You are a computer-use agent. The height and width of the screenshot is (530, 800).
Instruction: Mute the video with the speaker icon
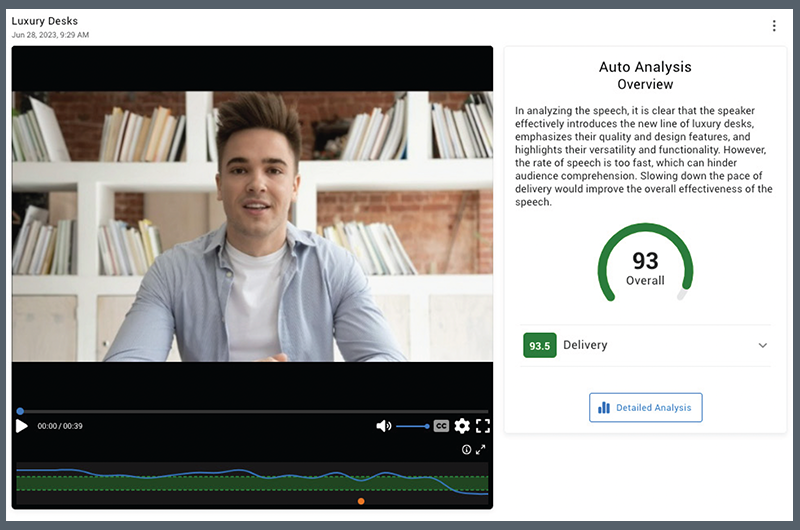(x=384, y=426)
